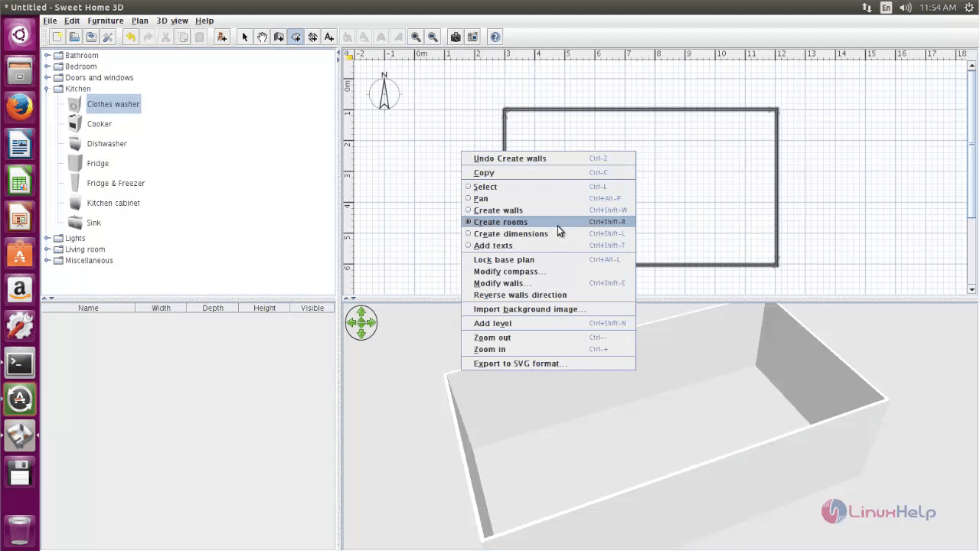980x551 pixels.
Task: Expand the Miscellaneous catalog folder
Action: (47, 260)
